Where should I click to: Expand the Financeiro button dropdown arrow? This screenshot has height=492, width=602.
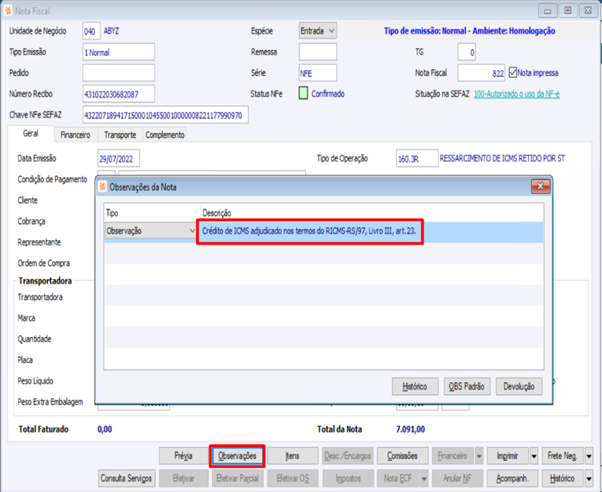coord(479,456)
